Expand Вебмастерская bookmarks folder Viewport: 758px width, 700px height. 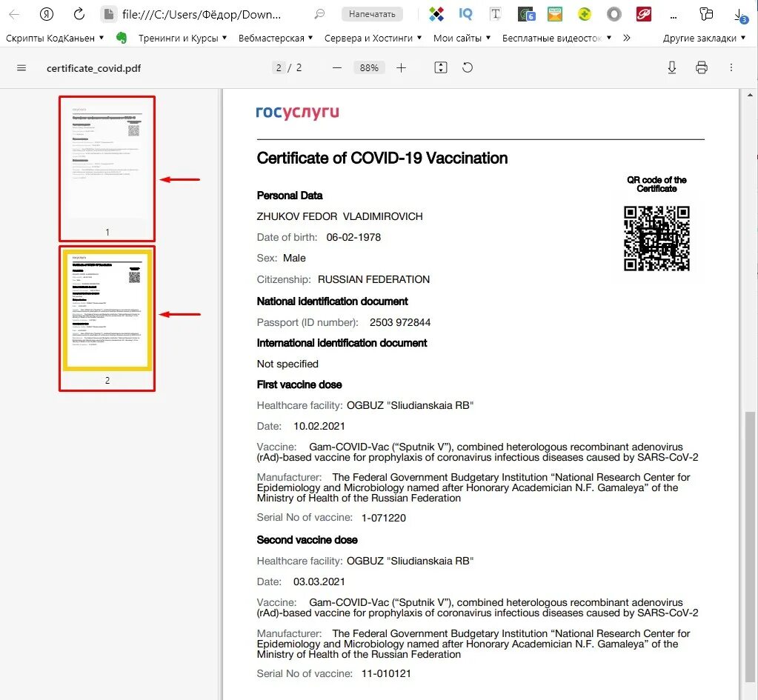[275, 39]
